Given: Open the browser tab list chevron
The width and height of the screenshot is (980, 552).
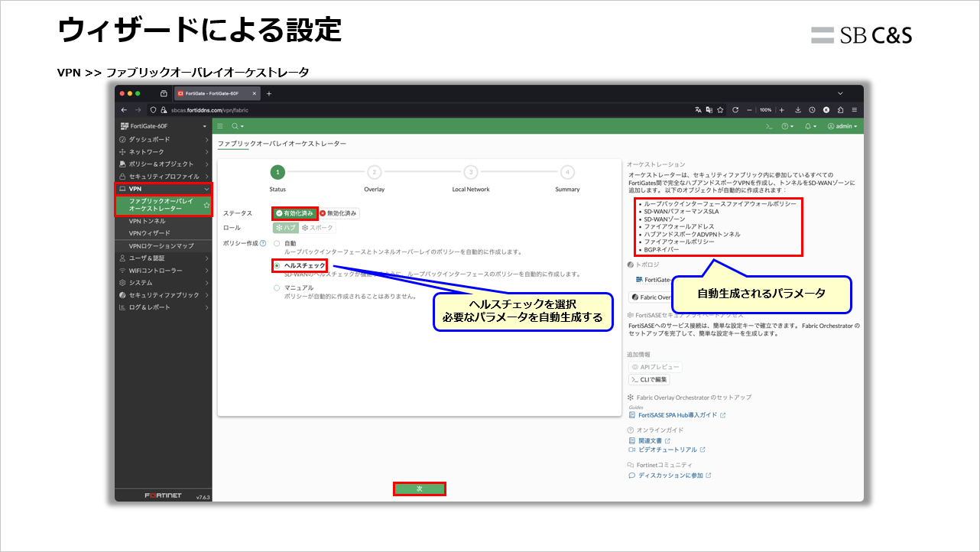Looking at the screenshot, I should (x=840, y=93).
